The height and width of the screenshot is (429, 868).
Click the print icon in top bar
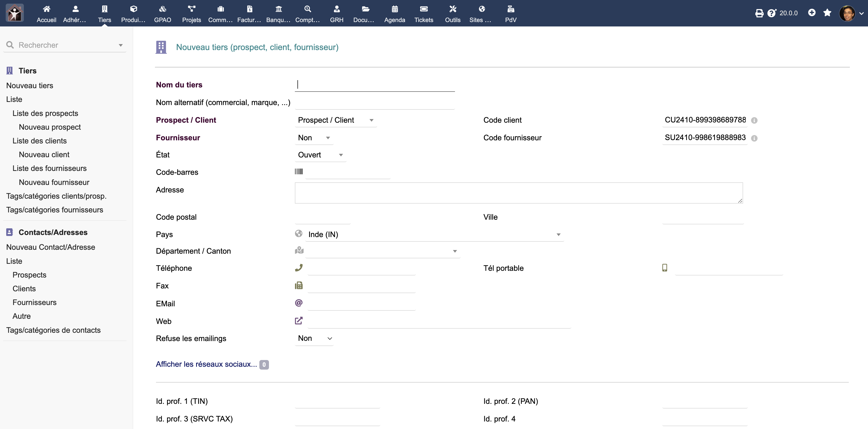[x=759, y=13]
